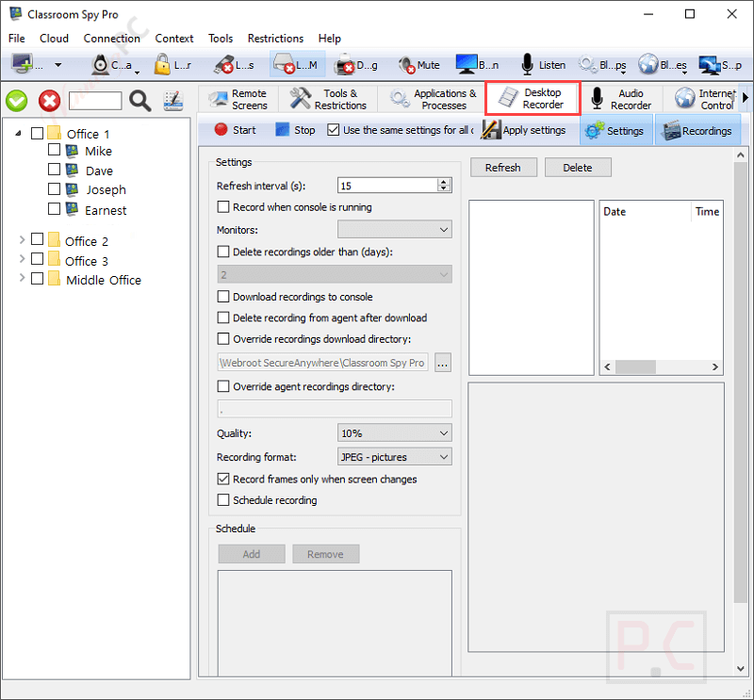Click the green checkmark select-all icon
This screenshot has height=700, width=754.
(17, 101)
